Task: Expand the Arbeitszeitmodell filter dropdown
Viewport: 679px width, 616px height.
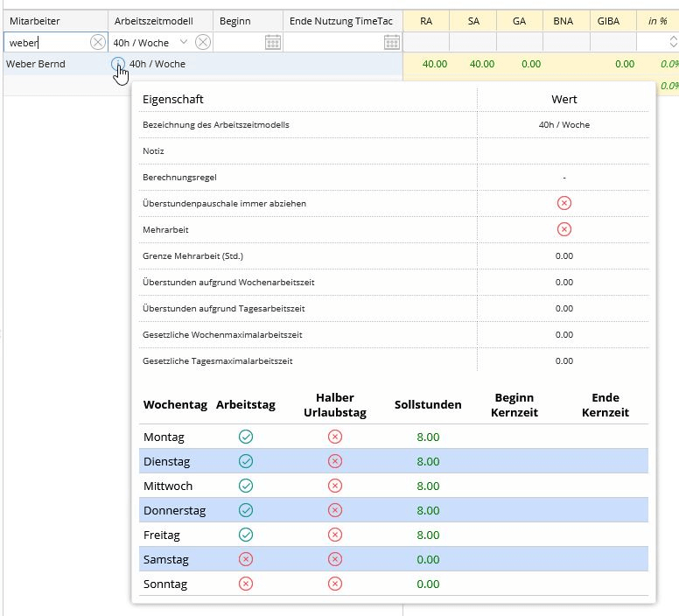Action: [183, 42]
